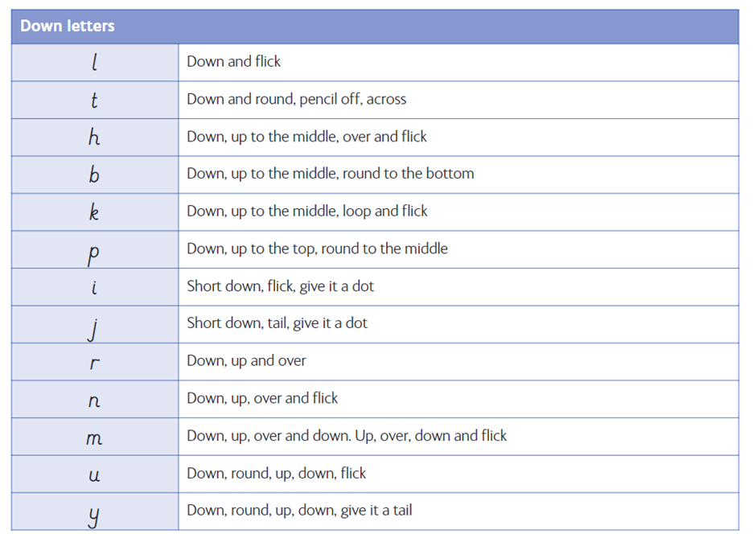Click 'Down and round, pencil off, across'

(297, 99)
